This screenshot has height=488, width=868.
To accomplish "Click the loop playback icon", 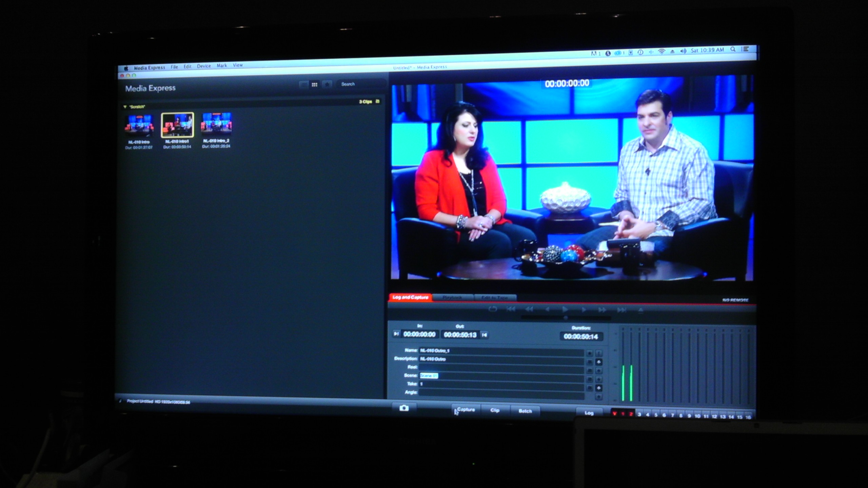I will pyautogui.click(x=493, y=309).
